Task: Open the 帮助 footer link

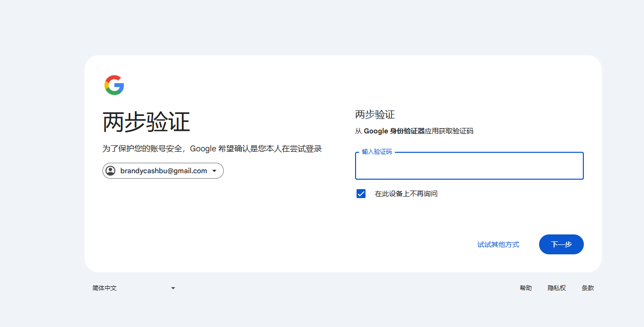Action: click(x=526, y=288)
